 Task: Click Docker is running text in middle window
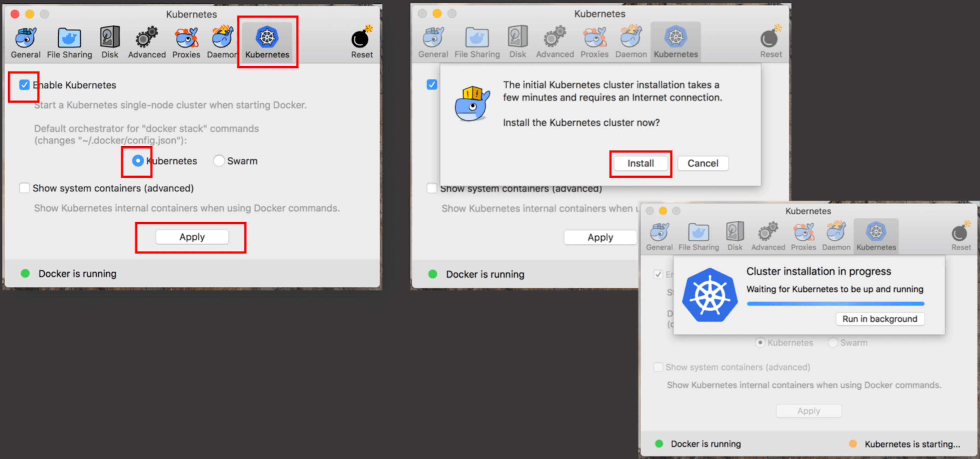pos(485,274)
